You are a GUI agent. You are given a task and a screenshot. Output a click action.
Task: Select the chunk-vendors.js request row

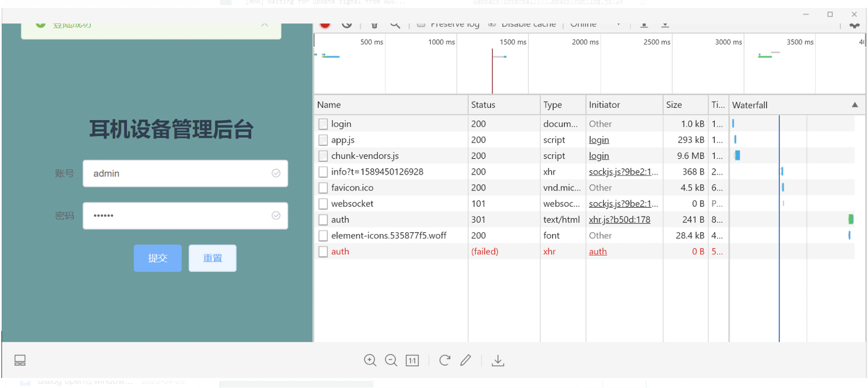click(584, 156)
